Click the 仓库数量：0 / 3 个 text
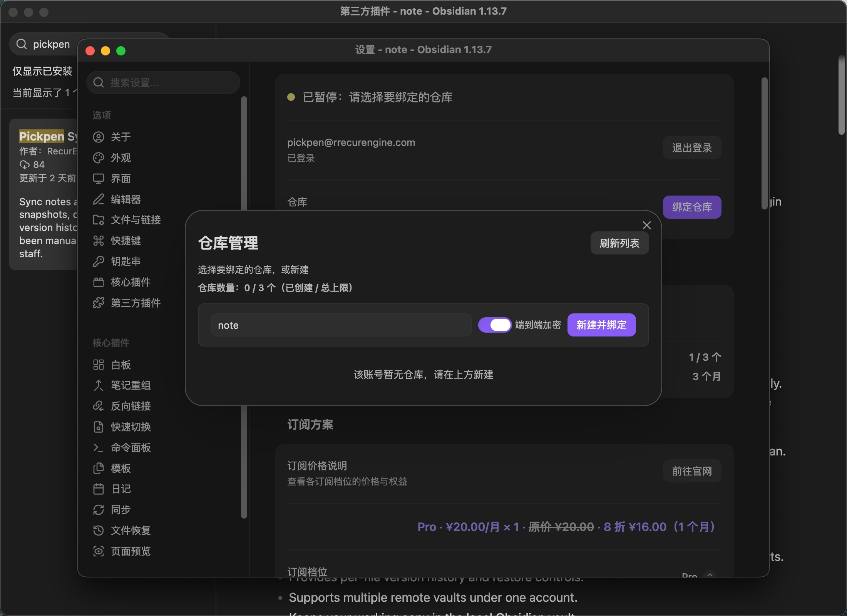Screen dimensions: 847x616 pos(236,288)
